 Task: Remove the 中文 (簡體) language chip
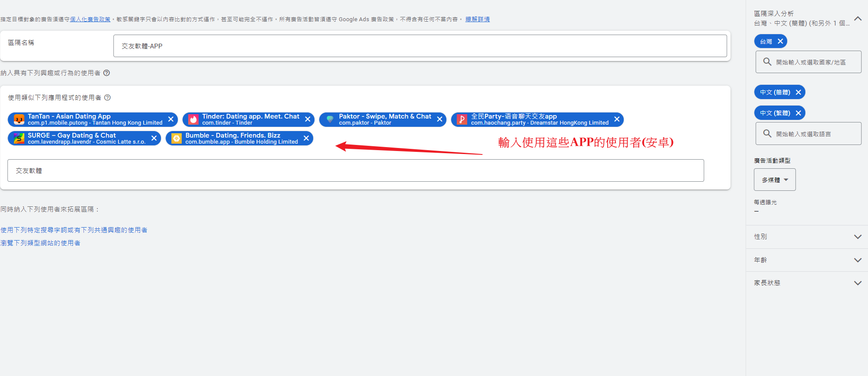[798, 92]
